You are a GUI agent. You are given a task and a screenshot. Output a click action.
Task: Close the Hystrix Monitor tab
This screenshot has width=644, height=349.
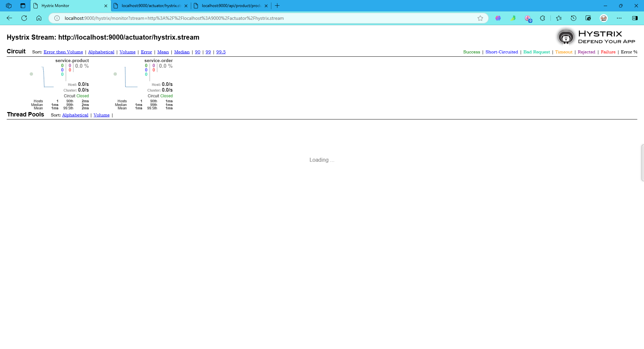pos(106,6)
